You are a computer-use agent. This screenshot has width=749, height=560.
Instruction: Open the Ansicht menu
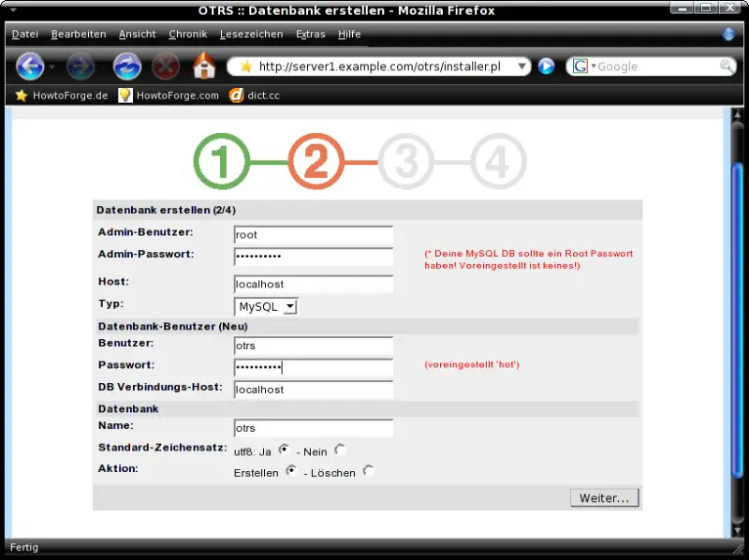click(x=138, y=35)
